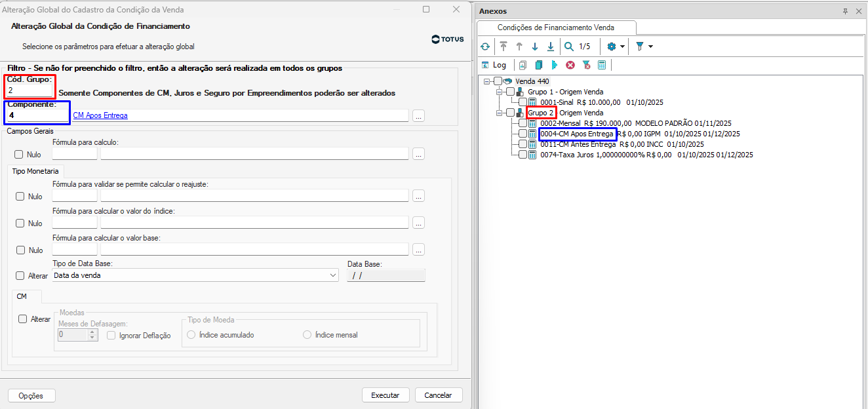Tick checkbox for 0004-CM Apos Entrega
This screenshot has width=868, height=409.
click(x=523, y=134)
